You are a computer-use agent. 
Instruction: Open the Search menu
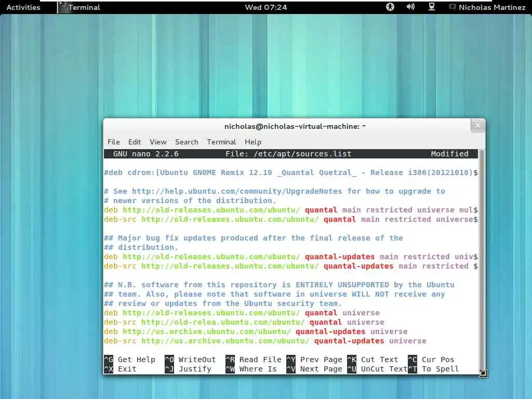187,142
